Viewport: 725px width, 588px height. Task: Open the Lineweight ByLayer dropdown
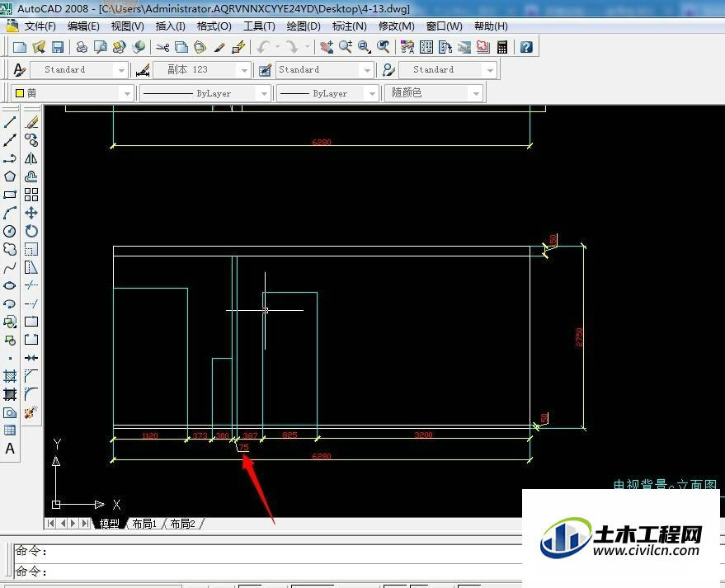pyautogui.click(x=327, y=93)
